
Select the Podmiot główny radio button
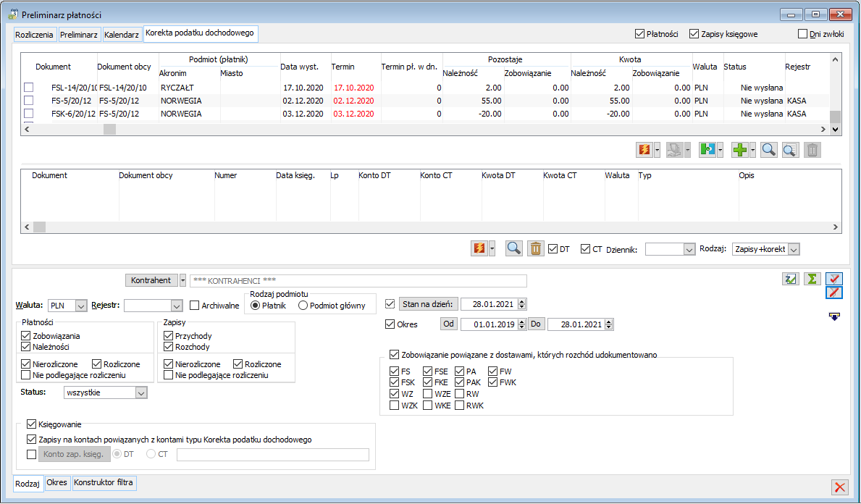303,306
